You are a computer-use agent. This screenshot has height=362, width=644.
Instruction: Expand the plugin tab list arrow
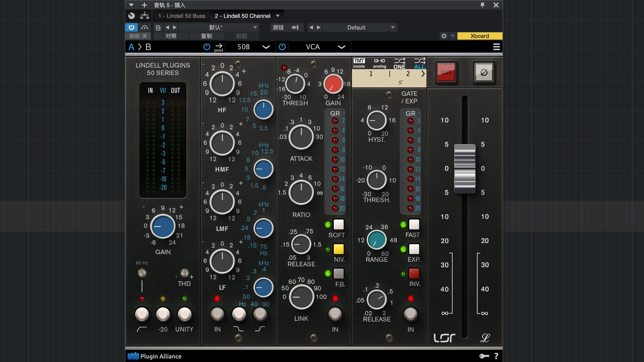point(278,16)
